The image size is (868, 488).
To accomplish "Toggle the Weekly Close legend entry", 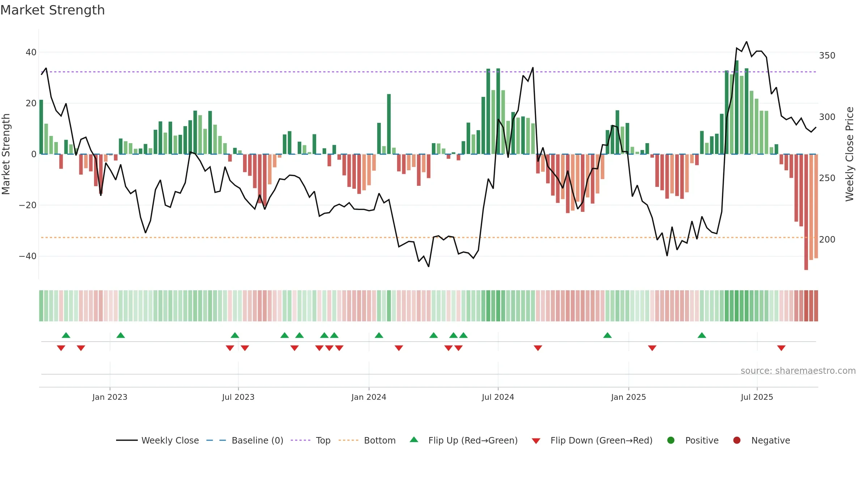I will (x=157, y=440).
